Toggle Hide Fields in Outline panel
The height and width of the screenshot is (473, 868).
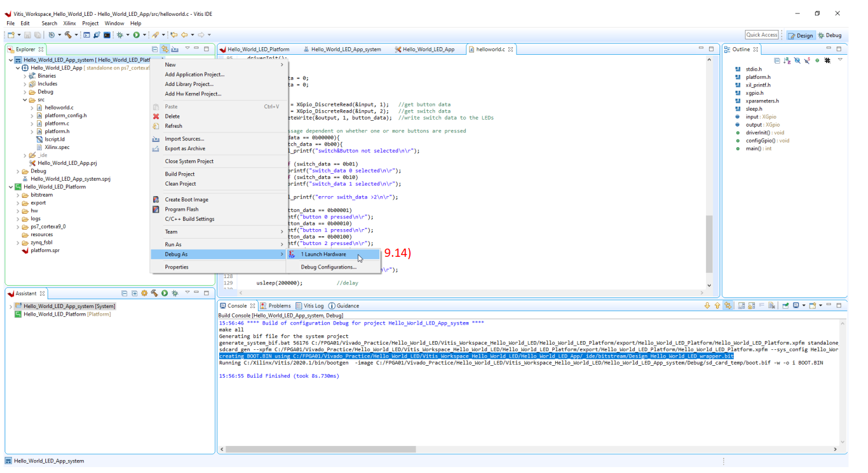pos(797,60)
